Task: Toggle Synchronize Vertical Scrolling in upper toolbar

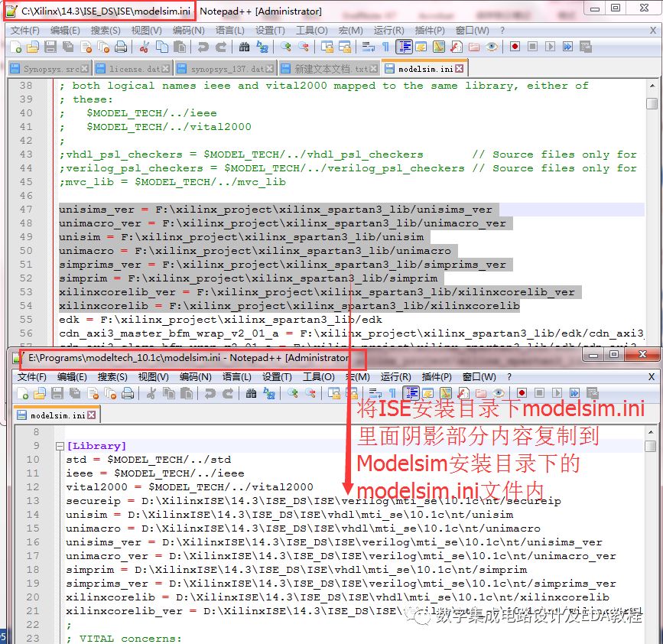Action: point(327,47)
